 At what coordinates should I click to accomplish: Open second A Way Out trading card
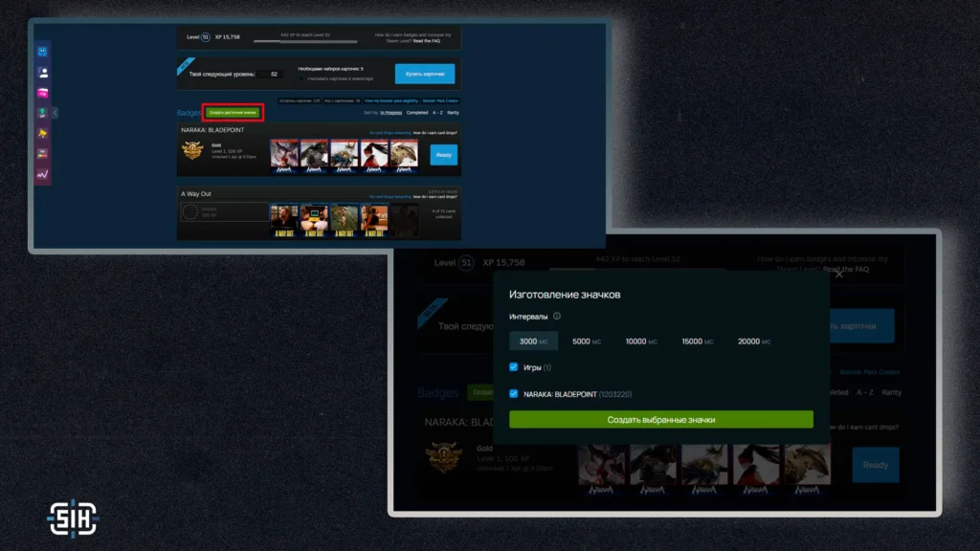tap(314, 221)
